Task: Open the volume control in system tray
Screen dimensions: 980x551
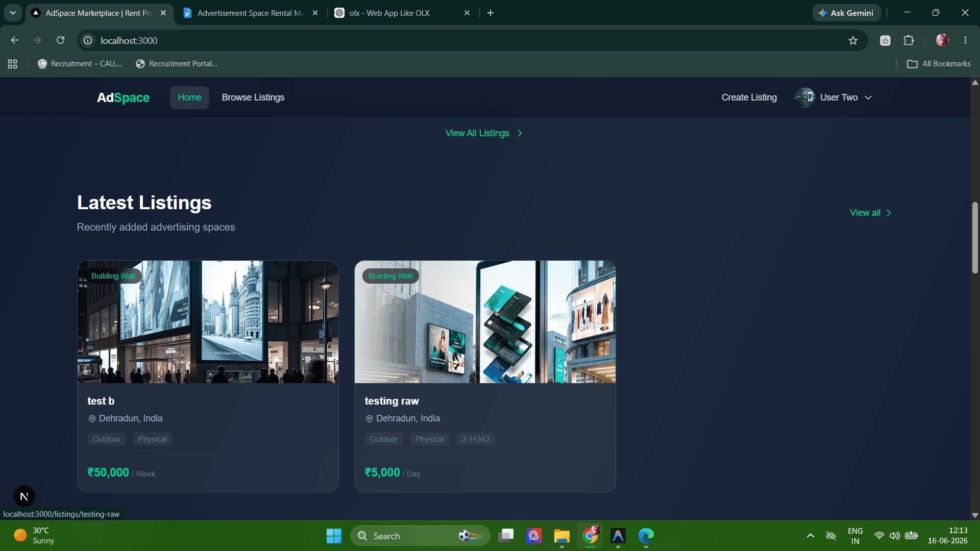Action: (894, 536)
